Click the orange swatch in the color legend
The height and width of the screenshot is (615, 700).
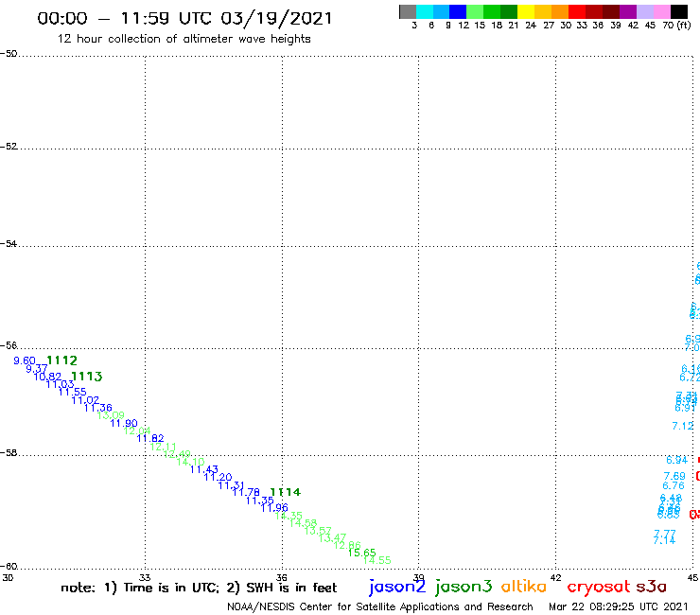(x=560, y=11)
